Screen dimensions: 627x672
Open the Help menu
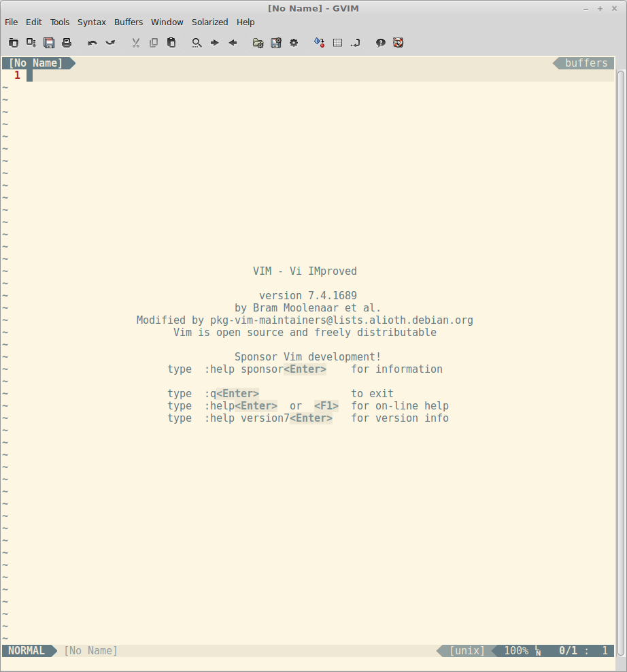coord(245,22)
